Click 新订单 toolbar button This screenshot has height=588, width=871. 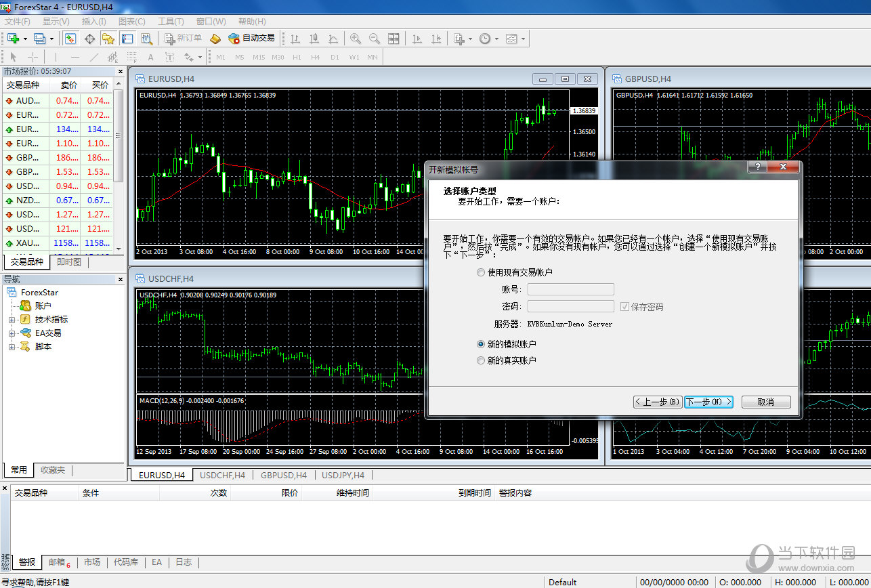tap(183, 39)
